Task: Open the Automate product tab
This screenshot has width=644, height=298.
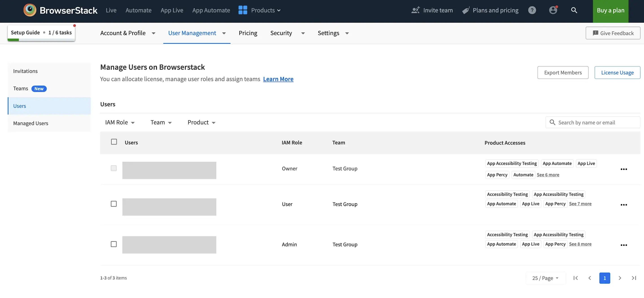Action: tap(138, 10)
